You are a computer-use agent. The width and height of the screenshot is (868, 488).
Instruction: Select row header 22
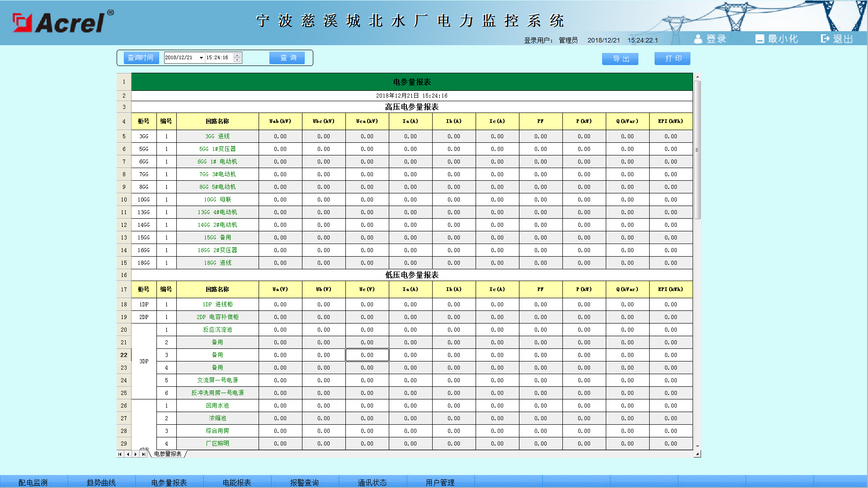[124, 355]
